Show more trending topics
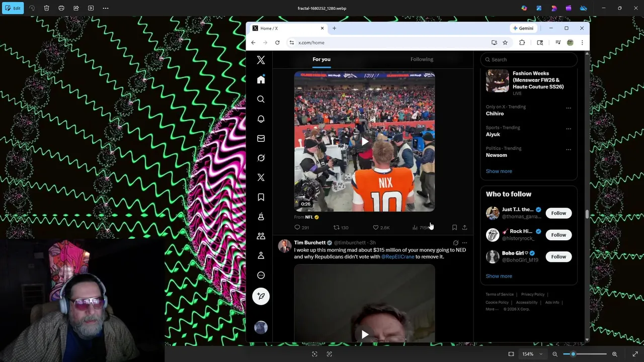 pyautogui.click(x=499, y=171)
